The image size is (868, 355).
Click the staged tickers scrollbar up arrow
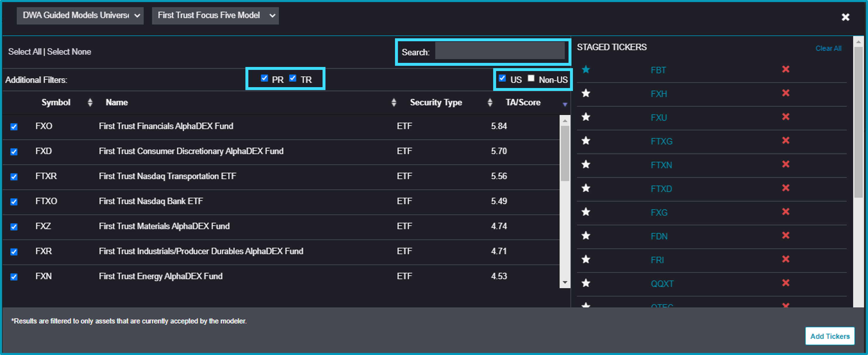[858, 42]
